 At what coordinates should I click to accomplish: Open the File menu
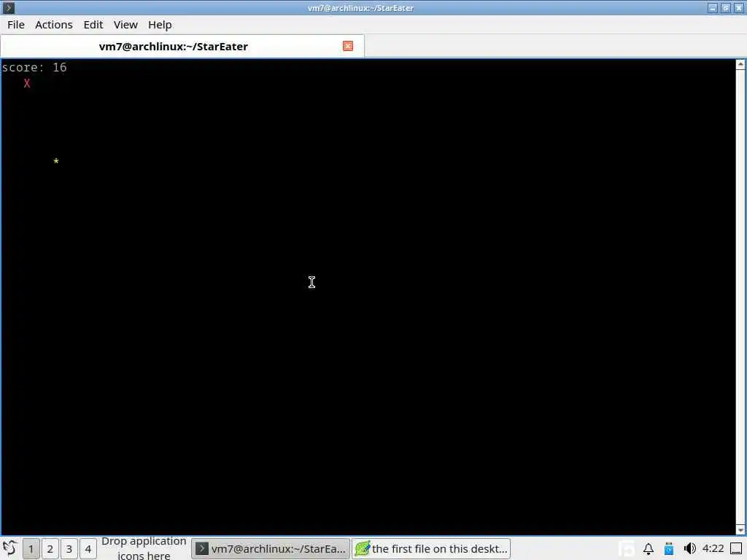[x=16, y=25]
